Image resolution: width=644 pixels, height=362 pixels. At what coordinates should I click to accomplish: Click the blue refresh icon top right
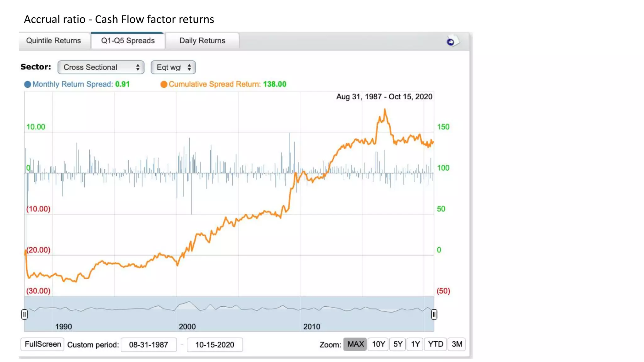451,41
